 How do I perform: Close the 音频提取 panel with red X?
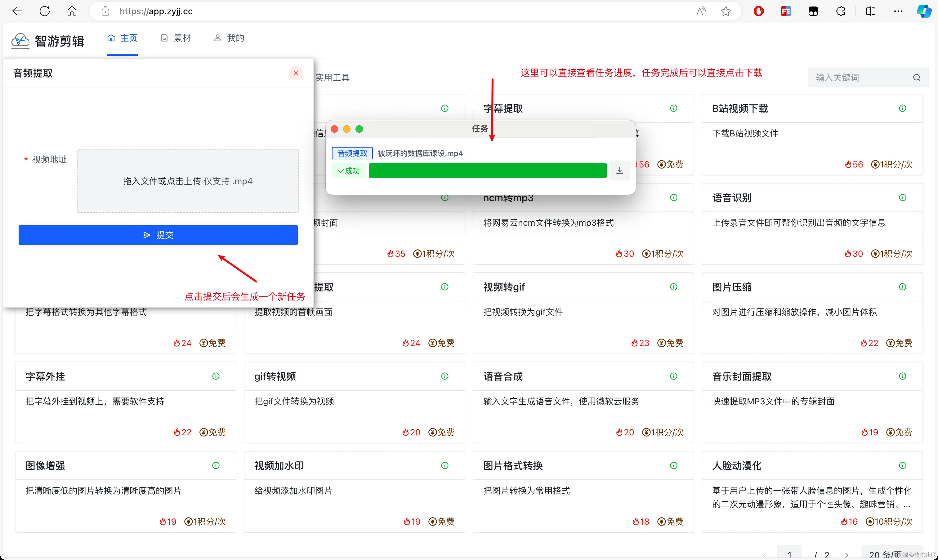pyautogui.click(x=296, y=73)
